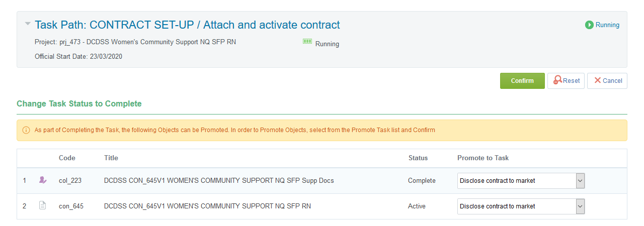Click the Status column header

418,158
